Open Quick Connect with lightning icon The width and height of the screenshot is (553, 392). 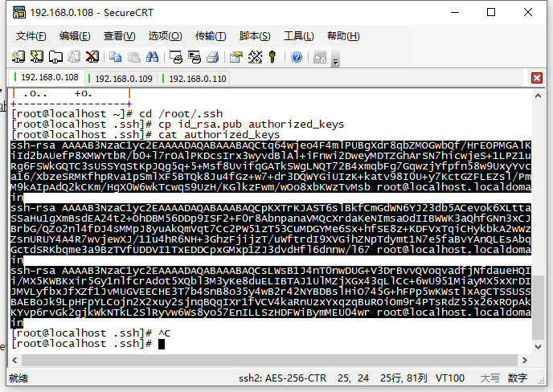(x=37, y=57)
